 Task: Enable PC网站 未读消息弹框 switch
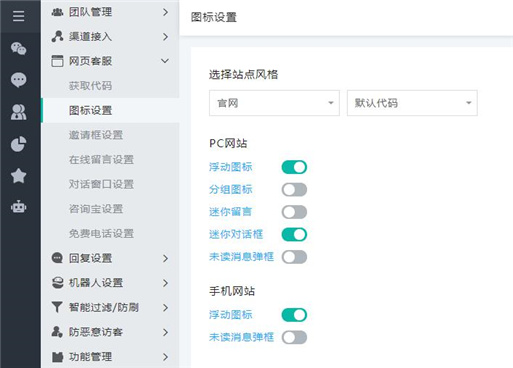[294, 257]
